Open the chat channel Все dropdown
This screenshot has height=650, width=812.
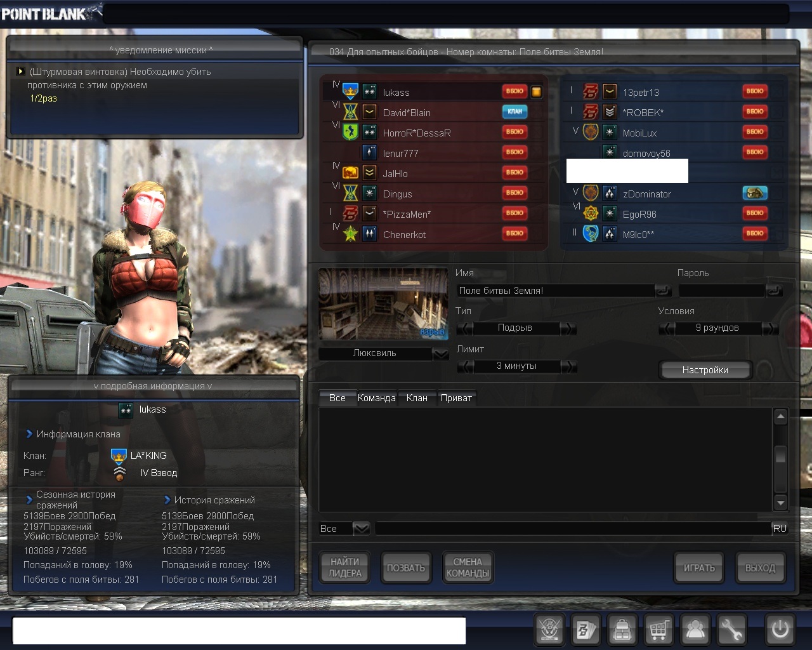point(361,528)
